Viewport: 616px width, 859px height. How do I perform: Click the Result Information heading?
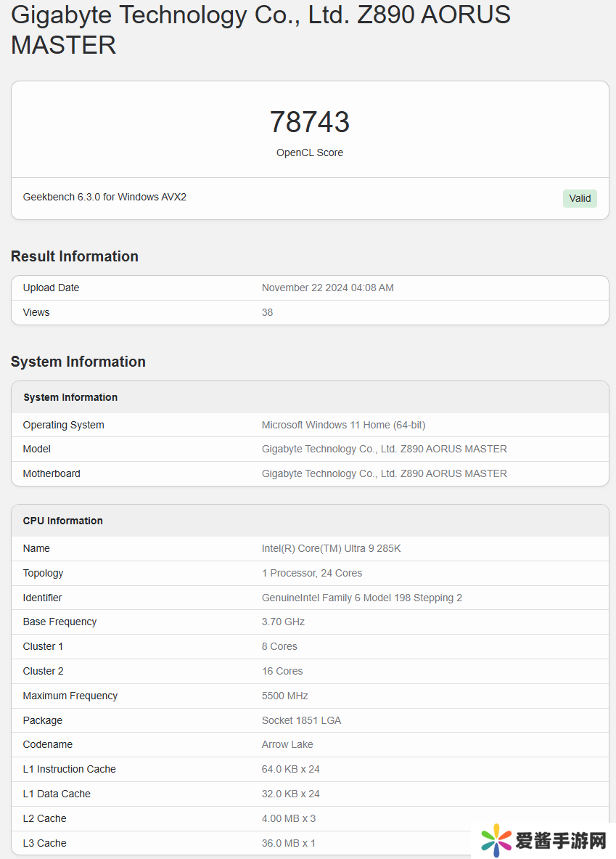coord(75,256)
